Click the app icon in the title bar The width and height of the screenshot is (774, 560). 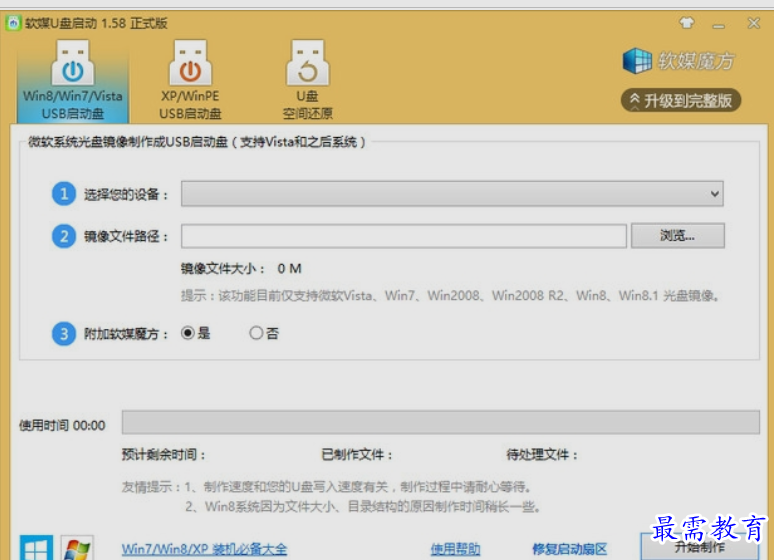pyautogui.click(x=13, y=23)
